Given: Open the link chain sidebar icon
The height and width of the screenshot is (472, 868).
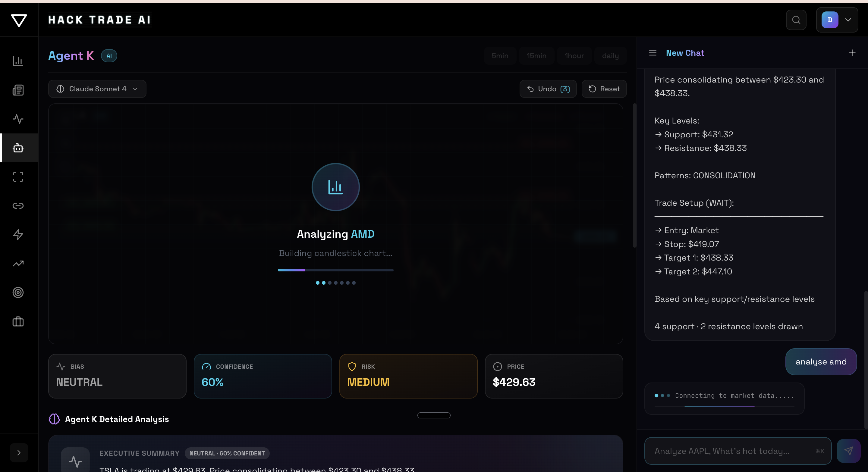Looking at the screenshot, I should [x=18, y=206].
